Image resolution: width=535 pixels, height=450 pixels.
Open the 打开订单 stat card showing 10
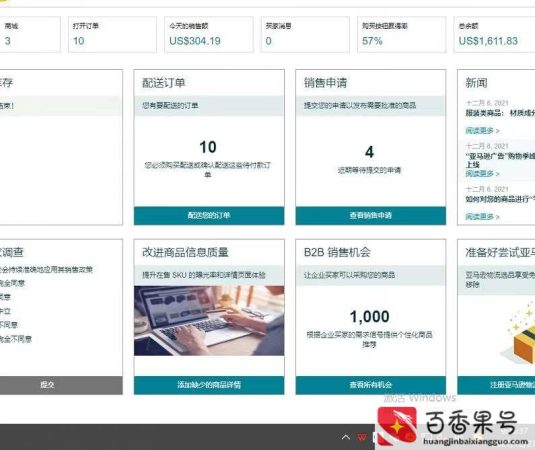(x=112, y=34)
